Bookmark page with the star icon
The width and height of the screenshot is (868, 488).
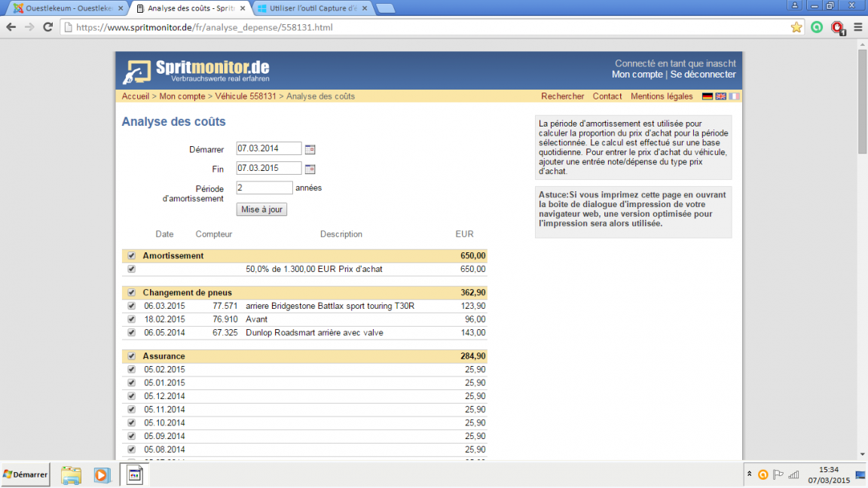coord(796,27)
